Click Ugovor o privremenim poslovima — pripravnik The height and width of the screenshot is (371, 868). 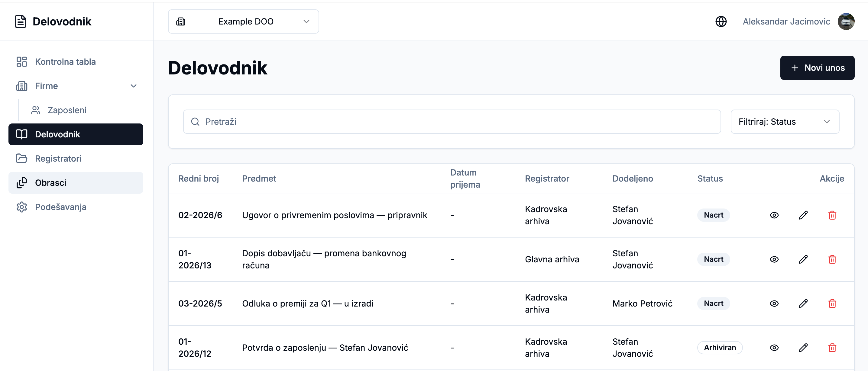335,215
